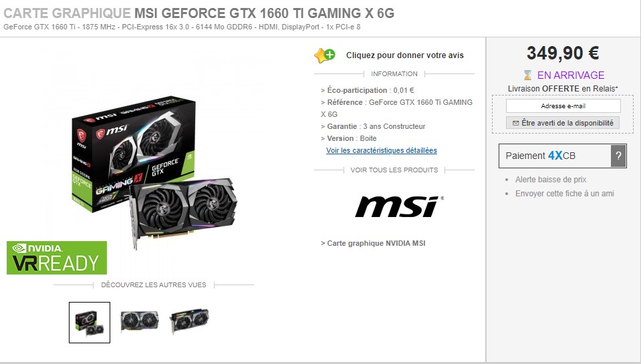
Task: Focus the Adresse e-mail input field
Action: click(563, 106)
